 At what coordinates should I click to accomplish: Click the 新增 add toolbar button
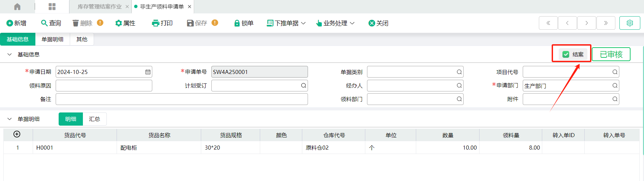(17, 23)
